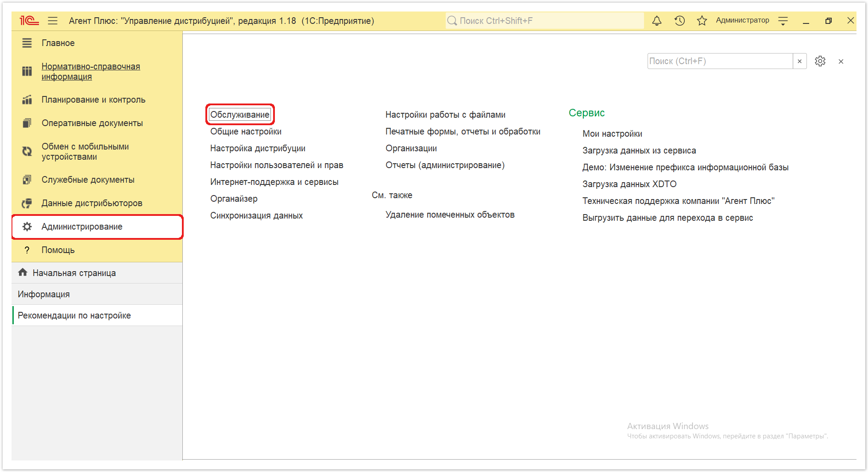Open Обмен с мобильными устройствами section

(x=97, y=151)
